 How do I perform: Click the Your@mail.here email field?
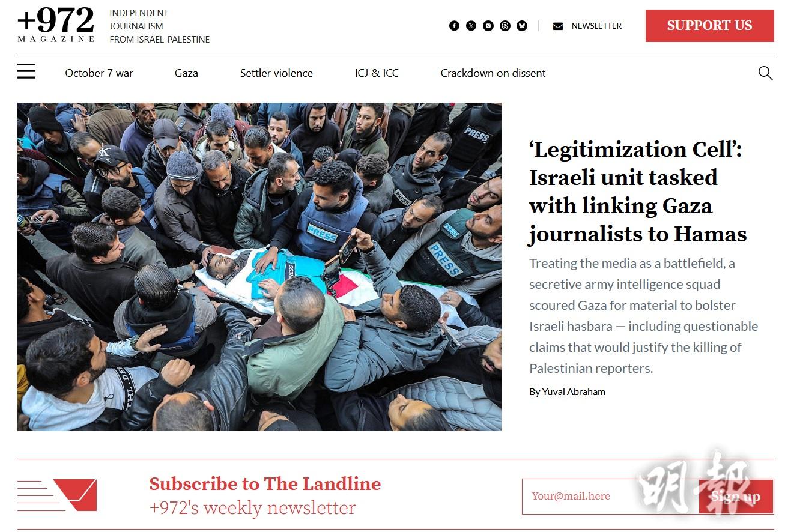[610, 497]
